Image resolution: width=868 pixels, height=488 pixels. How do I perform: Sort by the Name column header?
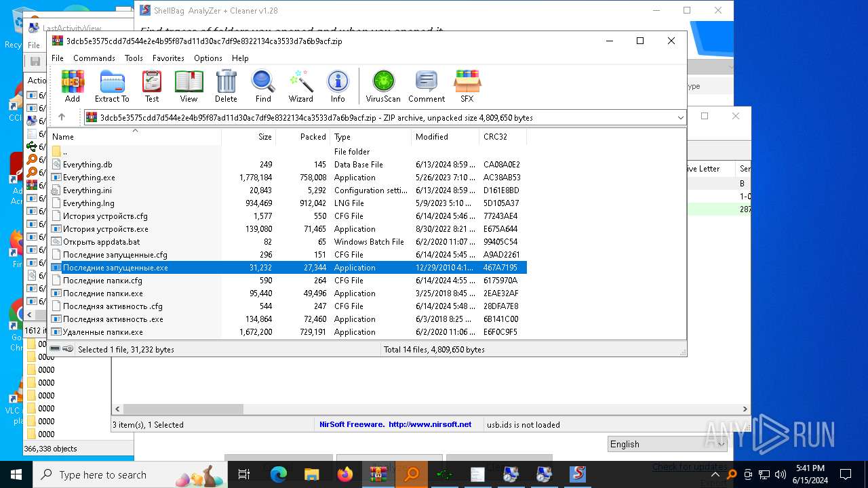[134, 136]
